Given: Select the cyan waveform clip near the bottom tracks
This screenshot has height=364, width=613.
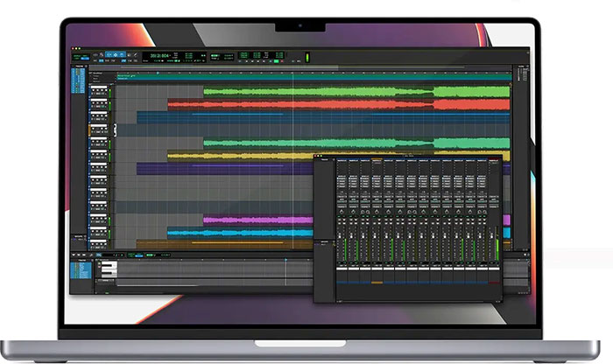Looking at the screenshot, I should (241, 233).
